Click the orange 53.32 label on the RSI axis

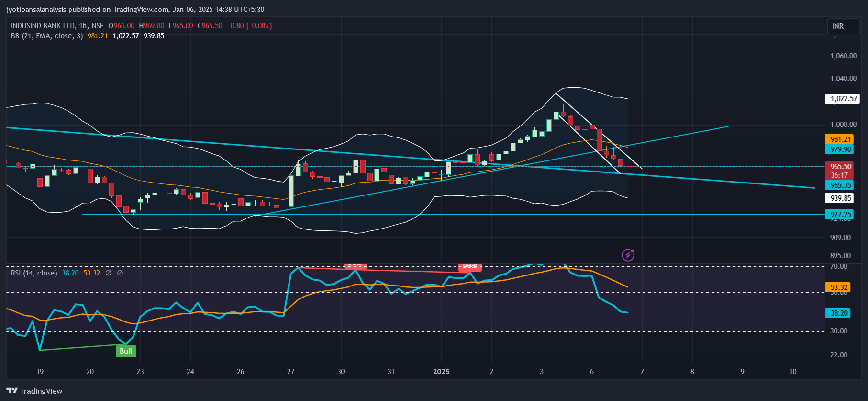pos(838,287)
